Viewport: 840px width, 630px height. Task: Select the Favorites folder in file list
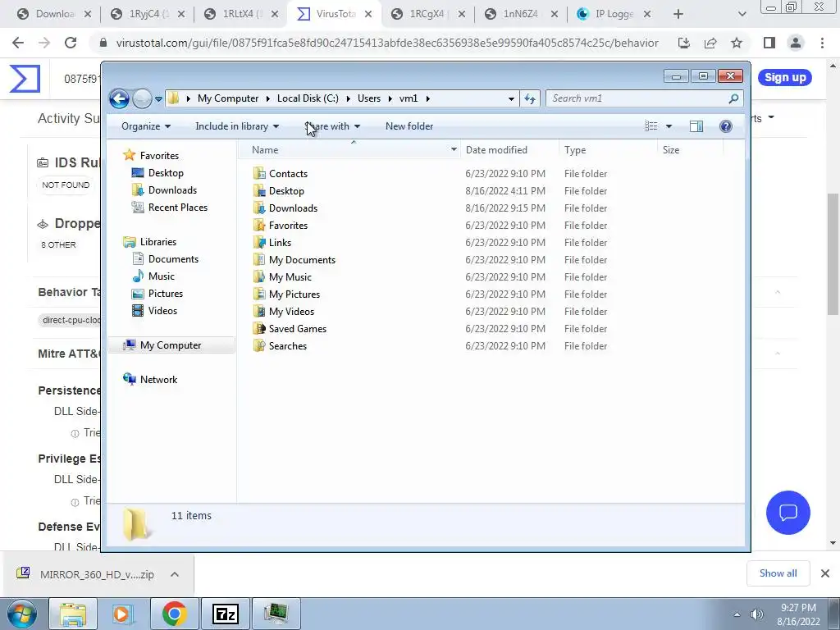[x=288, y=226]
